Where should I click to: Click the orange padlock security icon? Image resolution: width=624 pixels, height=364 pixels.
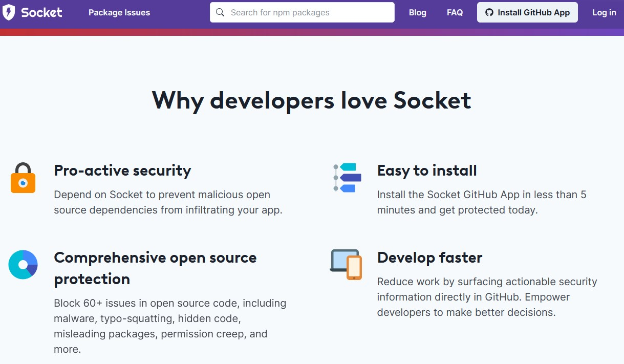23,178
